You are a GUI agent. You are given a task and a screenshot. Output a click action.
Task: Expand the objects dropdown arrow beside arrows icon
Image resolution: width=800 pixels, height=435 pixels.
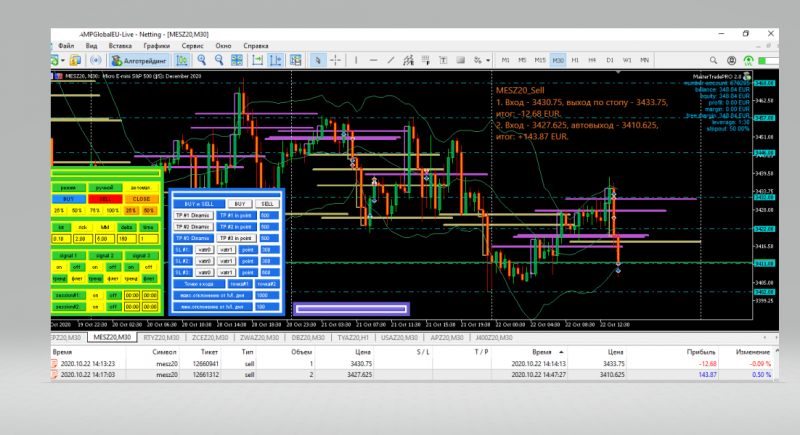(x=488, y=61)
